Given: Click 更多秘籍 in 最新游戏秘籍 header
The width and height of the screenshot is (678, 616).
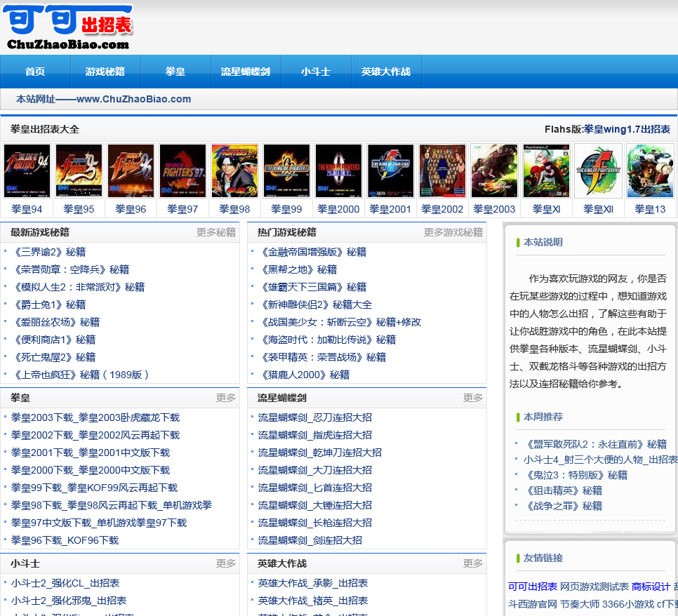Looking at the screenshot, I should tap(215, 232).
